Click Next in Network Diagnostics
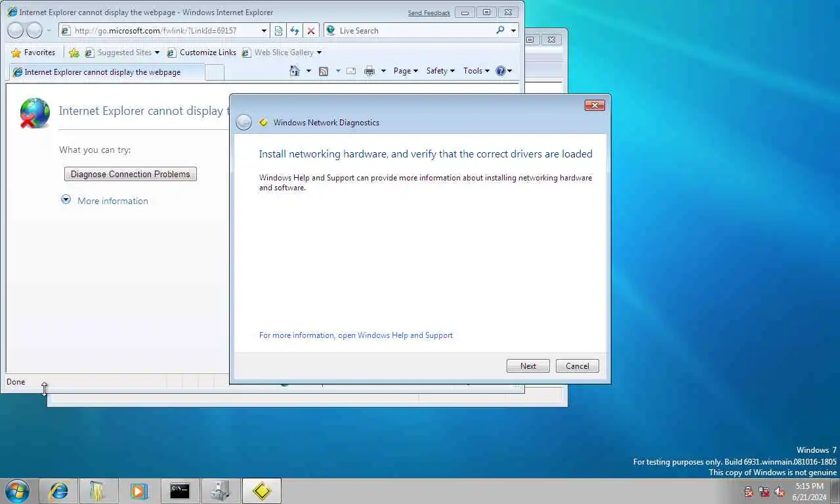This screenshot has width=840, height=504. coord(528,366)
